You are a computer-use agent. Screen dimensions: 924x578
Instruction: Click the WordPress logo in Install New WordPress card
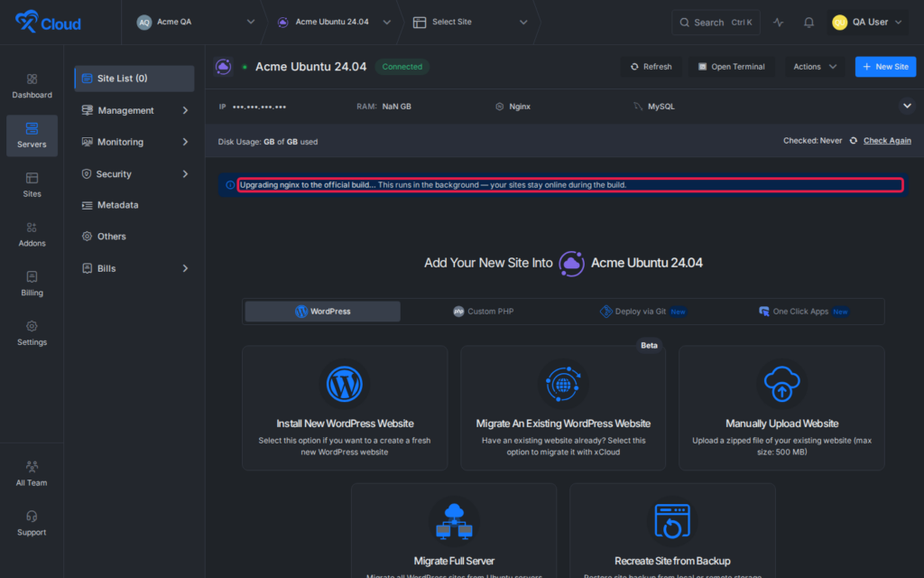[345, 384]
